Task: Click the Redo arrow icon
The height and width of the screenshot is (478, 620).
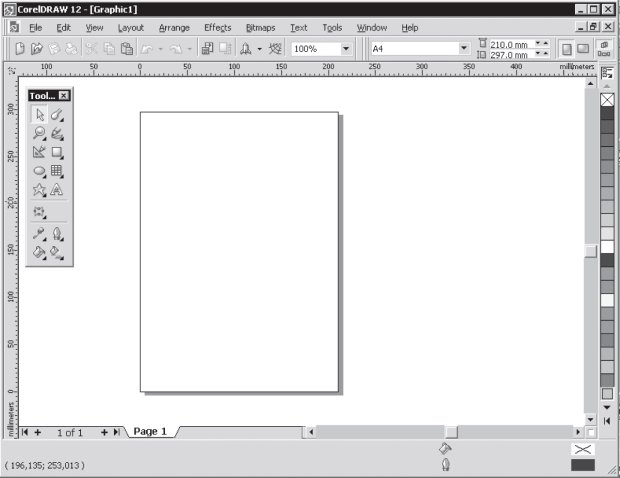Action: [x=176, y=49]
